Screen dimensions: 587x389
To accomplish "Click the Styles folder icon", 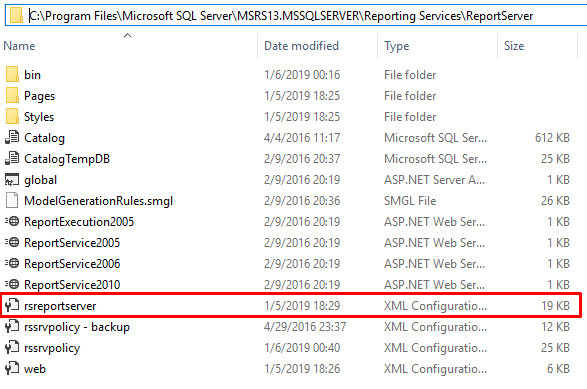I will point(12,116).
